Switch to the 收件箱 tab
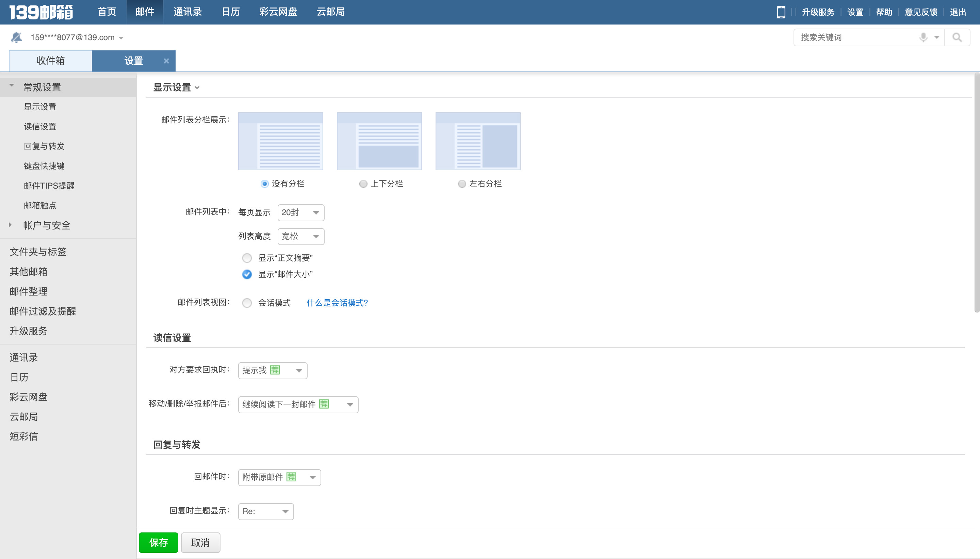980x559 pixels. (50, 61)
